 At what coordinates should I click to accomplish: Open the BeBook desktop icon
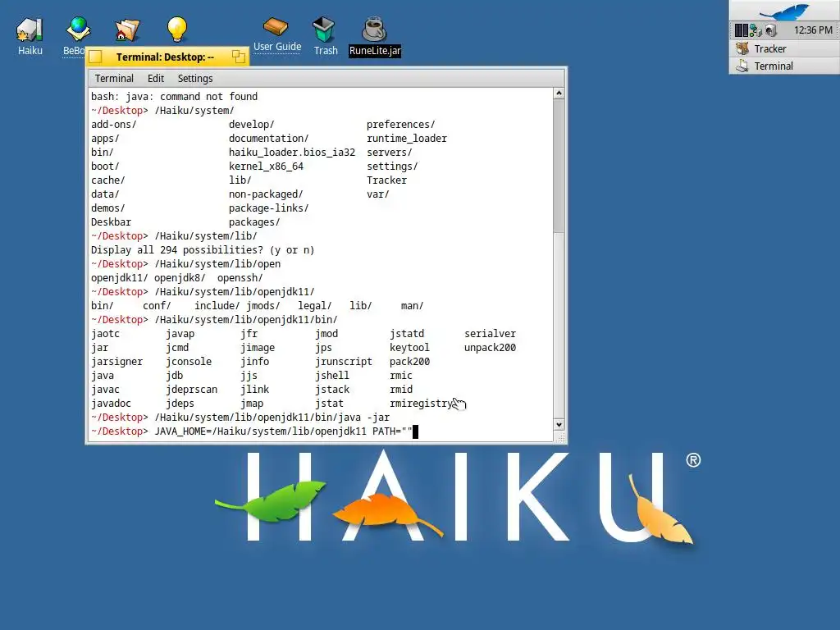pos(78,30)
